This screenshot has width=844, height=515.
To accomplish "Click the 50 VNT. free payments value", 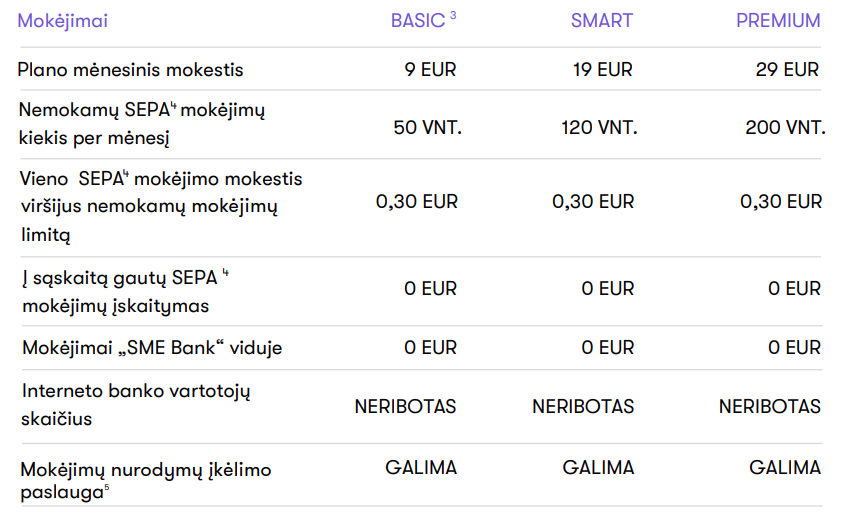I will click(427, 128).
